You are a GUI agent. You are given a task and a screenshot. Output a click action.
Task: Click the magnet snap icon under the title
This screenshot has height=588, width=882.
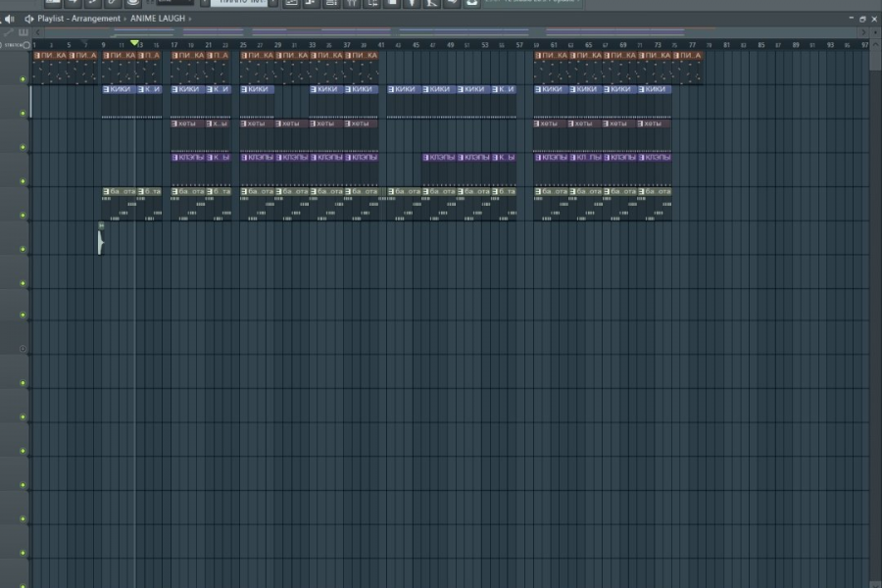pos(24,32)
